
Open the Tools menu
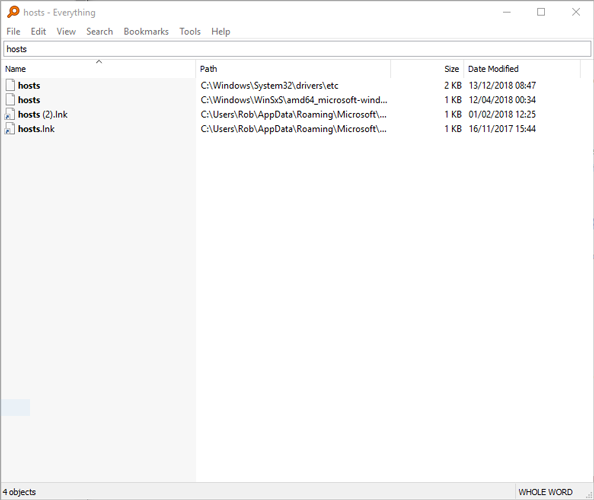190,31
